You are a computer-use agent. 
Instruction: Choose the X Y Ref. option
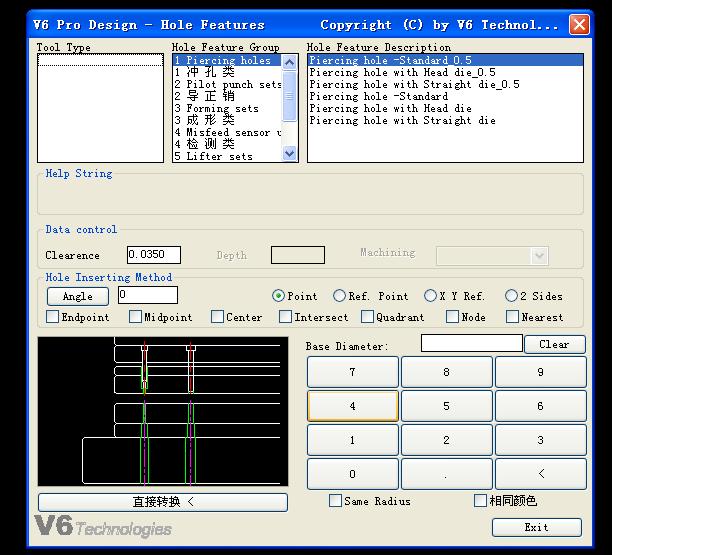(x=430, y=296)
